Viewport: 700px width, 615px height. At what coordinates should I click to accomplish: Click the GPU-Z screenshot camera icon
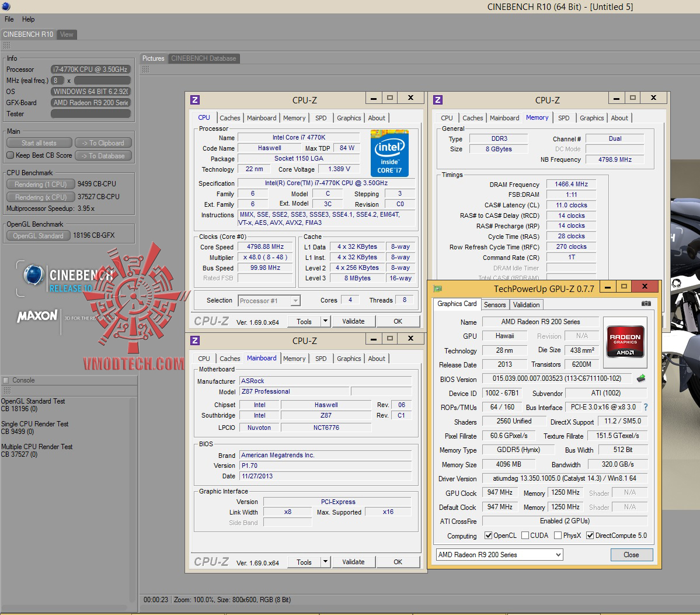click(x=646, y=304)
